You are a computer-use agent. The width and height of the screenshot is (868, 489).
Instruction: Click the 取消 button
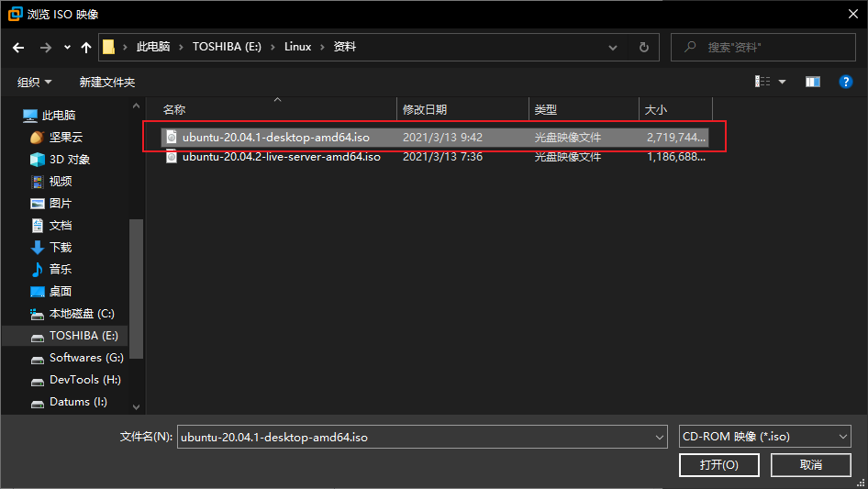(810, 464)
